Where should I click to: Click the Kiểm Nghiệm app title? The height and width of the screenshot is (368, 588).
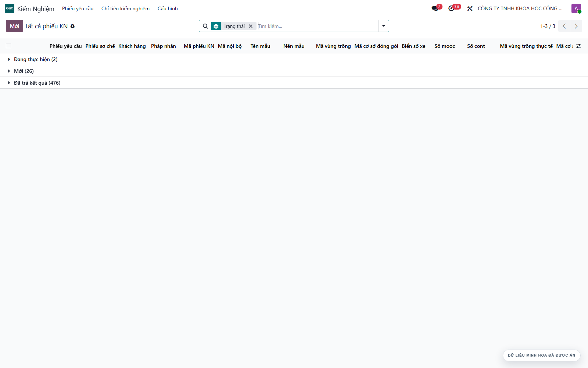coord(36,8)
